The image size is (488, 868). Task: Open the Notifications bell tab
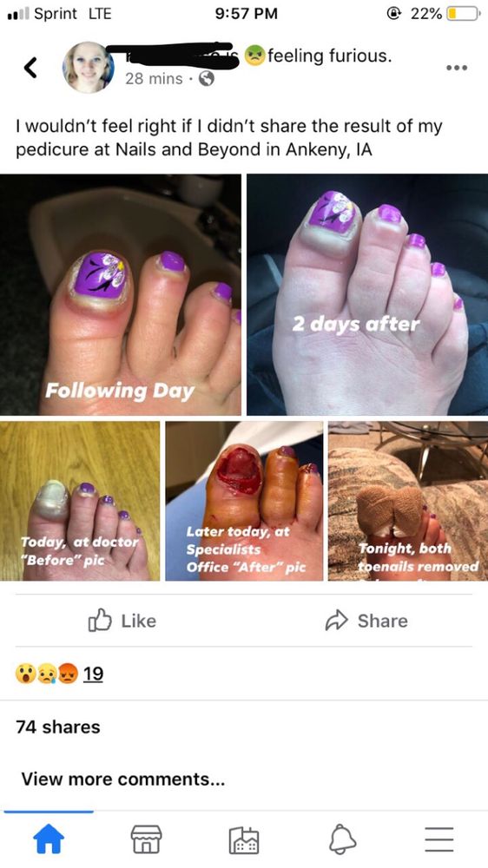point(342,839)
